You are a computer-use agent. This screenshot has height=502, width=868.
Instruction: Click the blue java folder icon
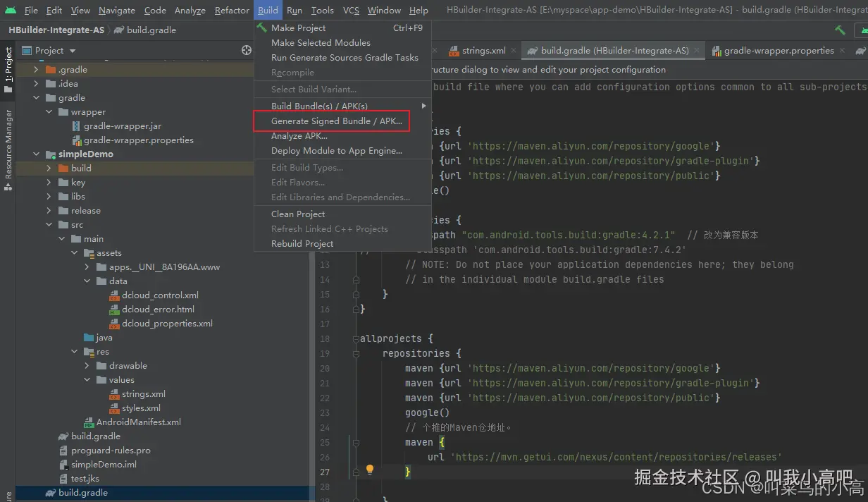[x=89, y=338]
